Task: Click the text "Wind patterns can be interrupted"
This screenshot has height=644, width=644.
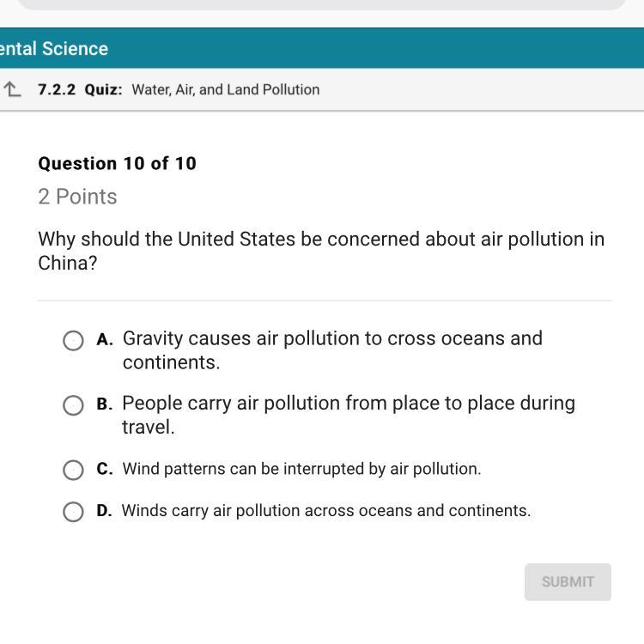Action: (301, 469)
